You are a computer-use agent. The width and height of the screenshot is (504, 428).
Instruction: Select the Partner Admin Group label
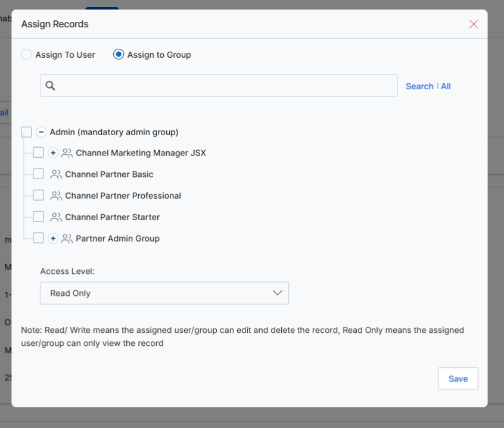(117, 239)
